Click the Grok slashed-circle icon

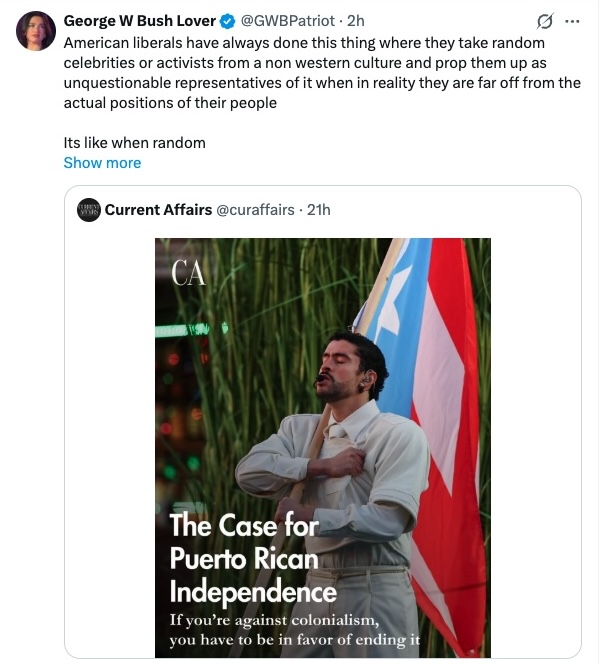(545, 21)
